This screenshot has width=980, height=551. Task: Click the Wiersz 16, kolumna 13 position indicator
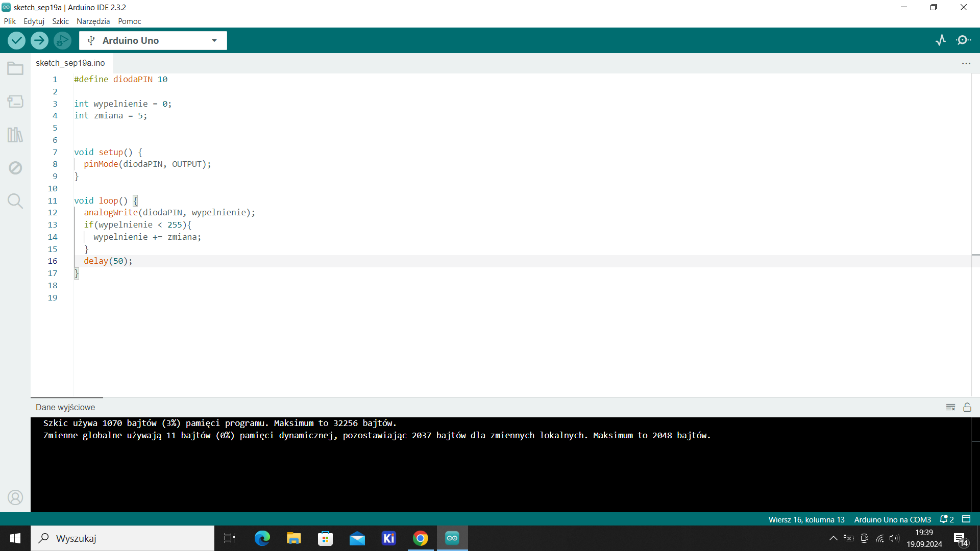pyautogui.click(x=806, y=519)
